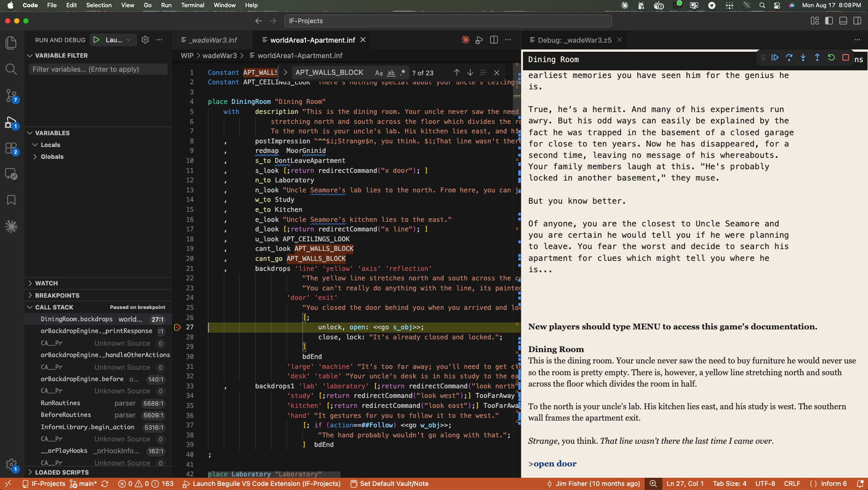Click the CRLF line ending selector

[792, 484]
